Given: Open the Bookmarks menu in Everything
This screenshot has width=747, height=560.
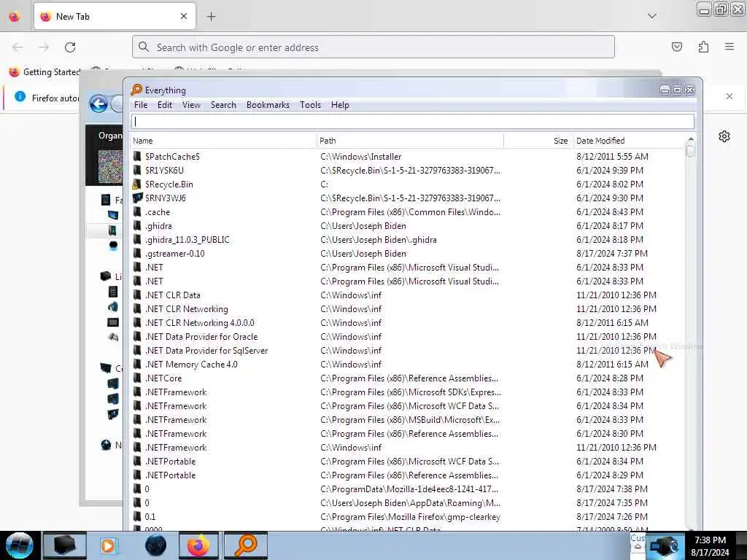Looking at the screenshot, I should click(268, 105).
